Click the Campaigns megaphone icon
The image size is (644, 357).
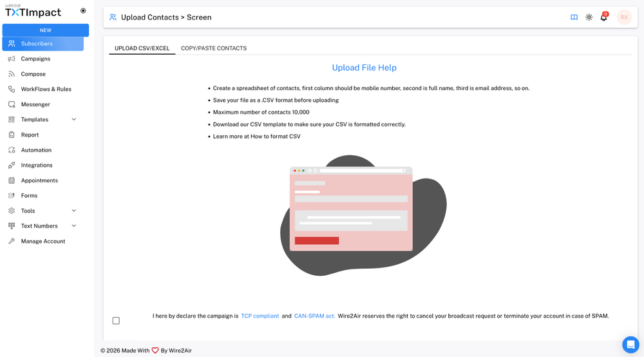(x=12, y=59)
